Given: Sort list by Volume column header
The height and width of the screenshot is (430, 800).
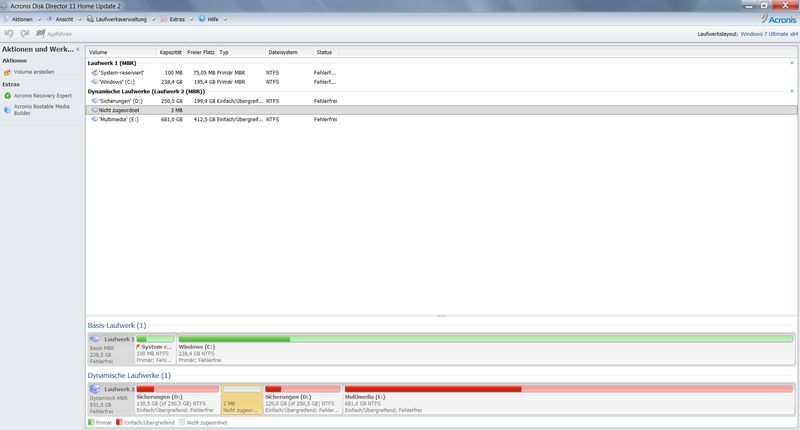Looking at the screenshot, I should pos(121,52).
